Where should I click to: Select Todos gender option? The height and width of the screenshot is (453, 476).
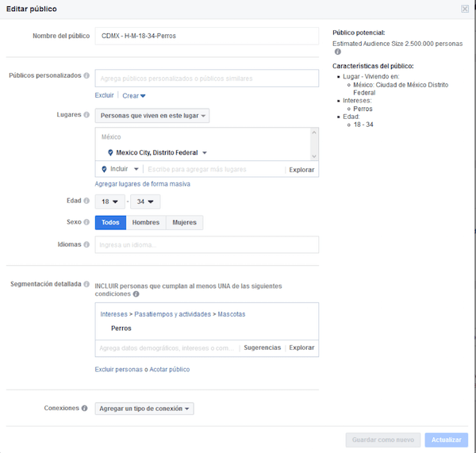pyautogui.click(x=110, y=223)
